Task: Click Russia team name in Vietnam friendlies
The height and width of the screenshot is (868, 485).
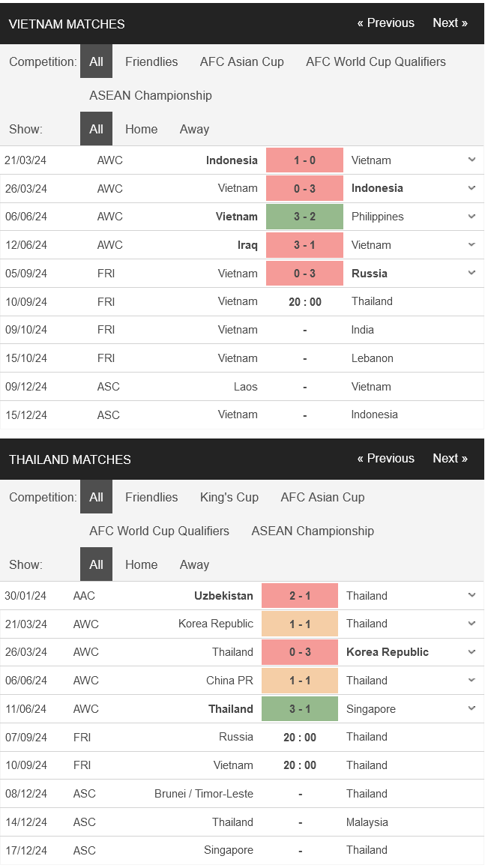Action: pyautogui.click(x=370, y=274)
